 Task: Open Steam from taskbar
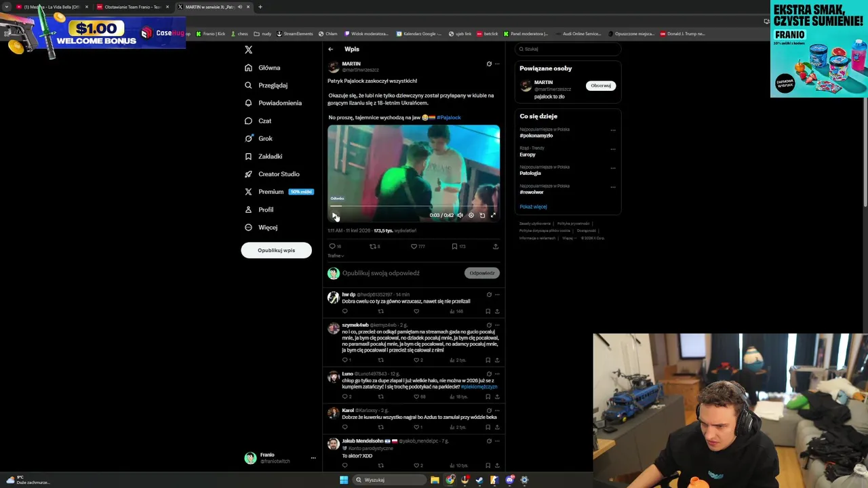pyautogui.click(x=479, y=480)
